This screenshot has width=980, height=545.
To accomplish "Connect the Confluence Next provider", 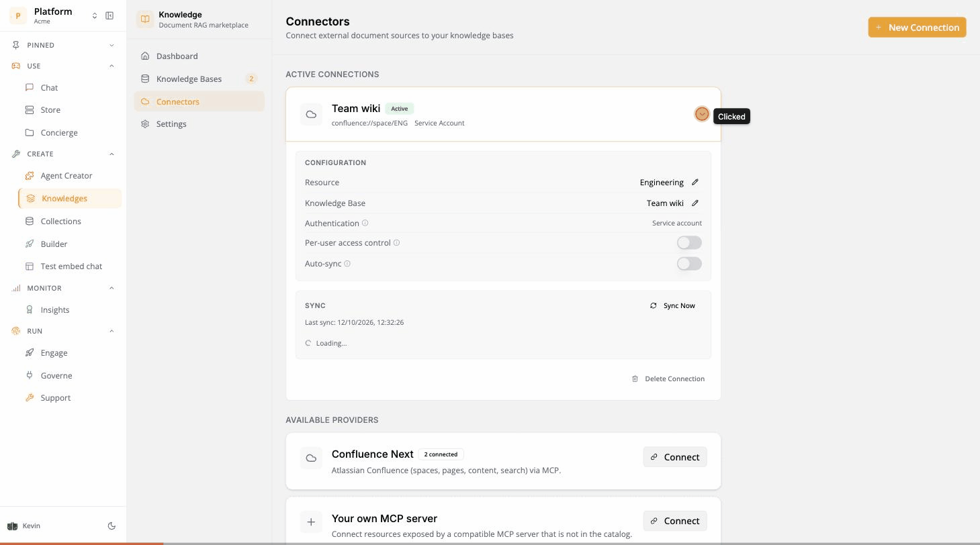I will coord(674,457).
